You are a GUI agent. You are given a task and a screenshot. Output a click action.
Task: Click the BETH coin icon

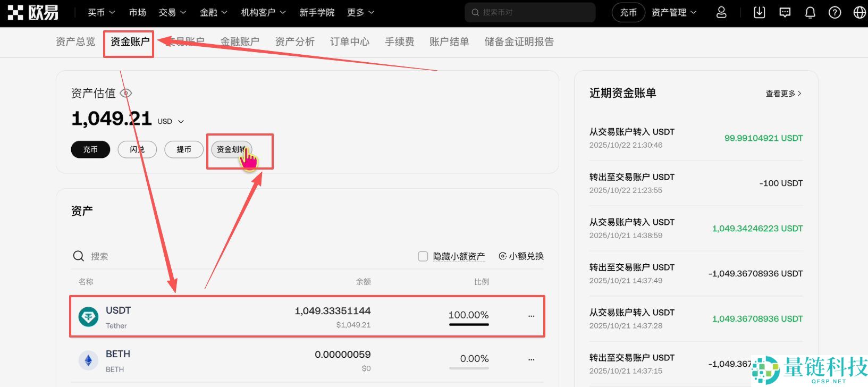click(88, 360)
